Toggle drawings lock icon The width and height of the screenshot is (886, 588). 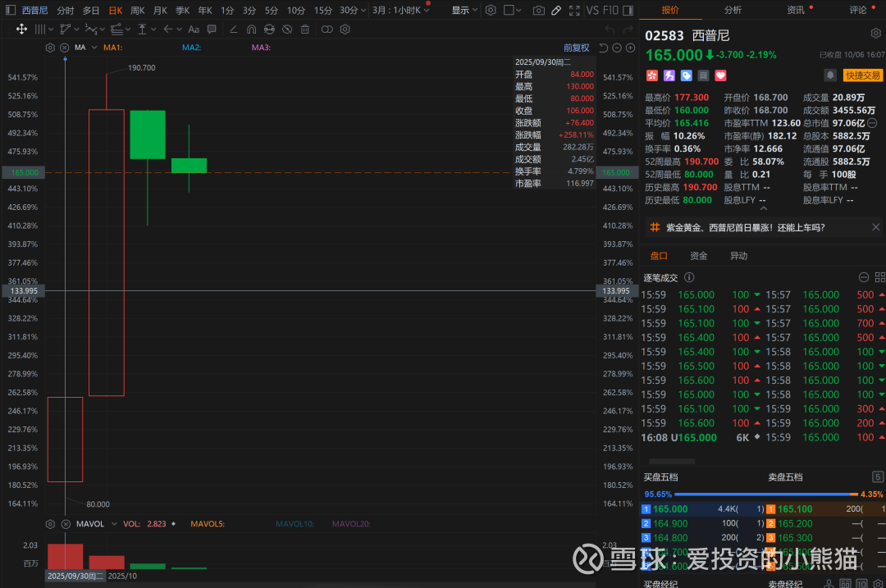(270, 30)
